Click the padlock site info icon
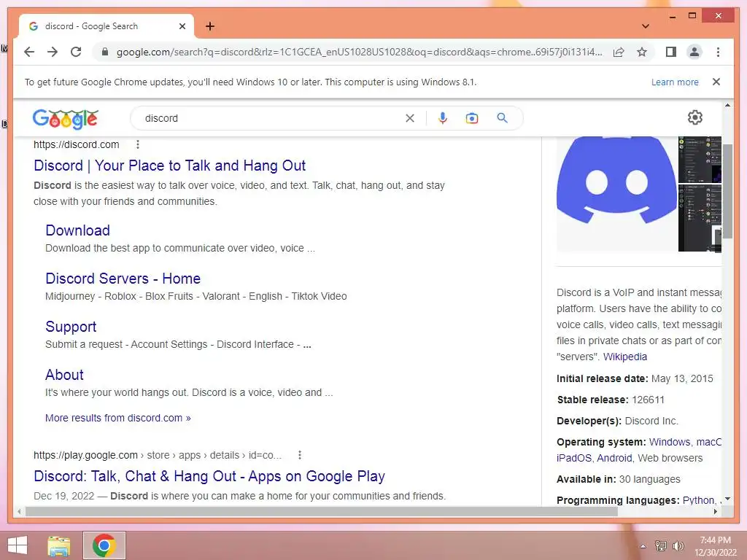 tap(105, 52)
